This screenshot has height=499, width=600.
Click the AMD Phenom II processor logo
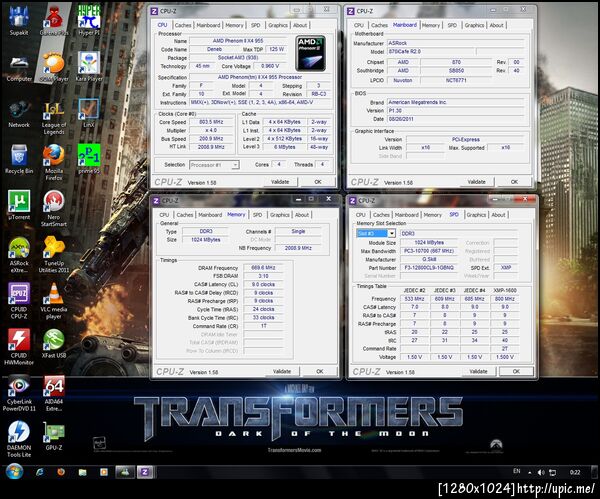(311, 53)
